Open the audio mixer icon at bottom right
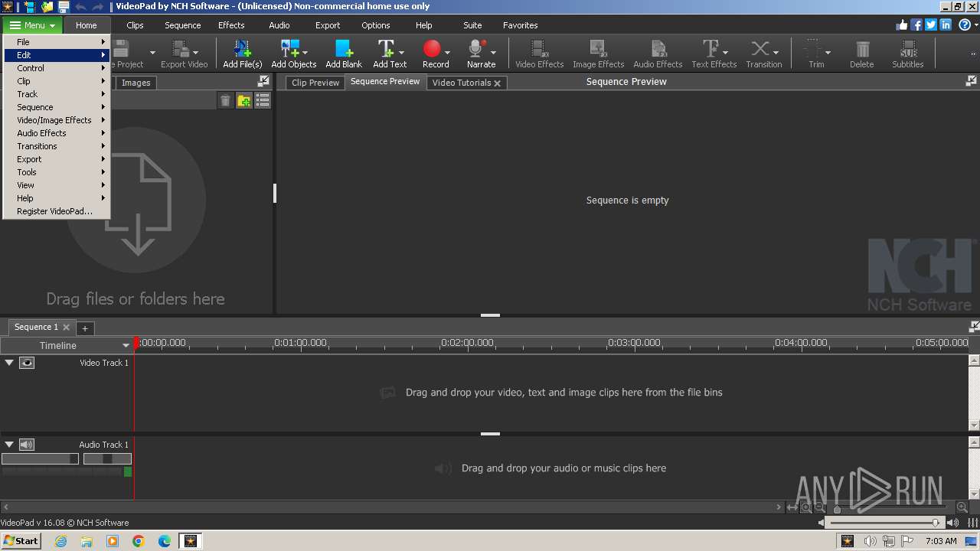Image resolution: width=980 pixels, height=551 pixels. (x=973, y=523)
